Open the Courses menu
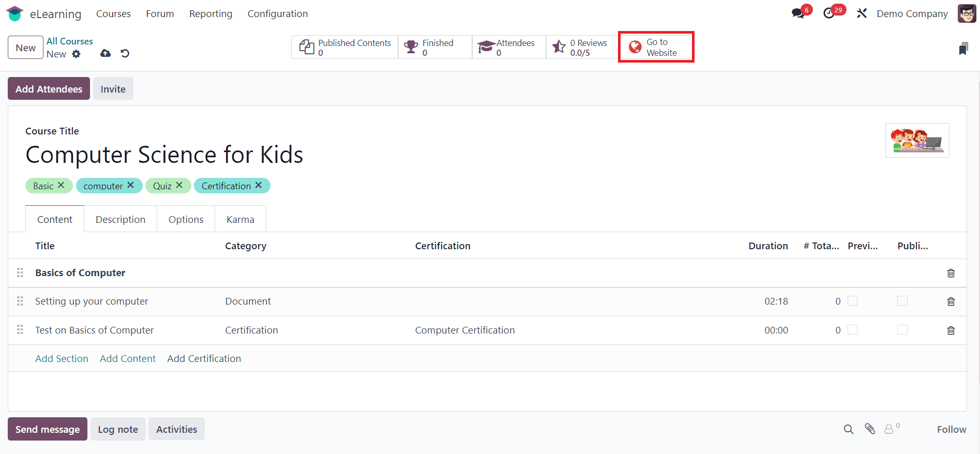The height and width of the screenshot is (454, 980). pyautogui.click(x=113, y=14)
